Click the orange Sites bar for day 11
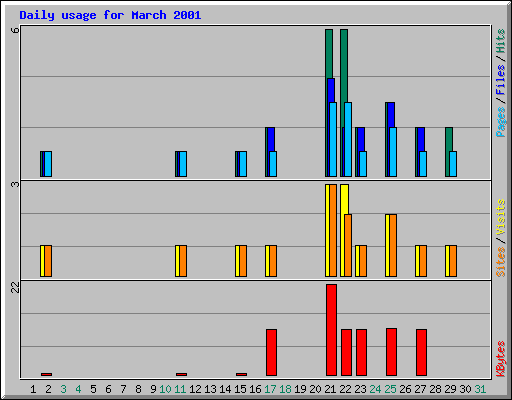This screenshot has width=512, height=400. point(183,261)
